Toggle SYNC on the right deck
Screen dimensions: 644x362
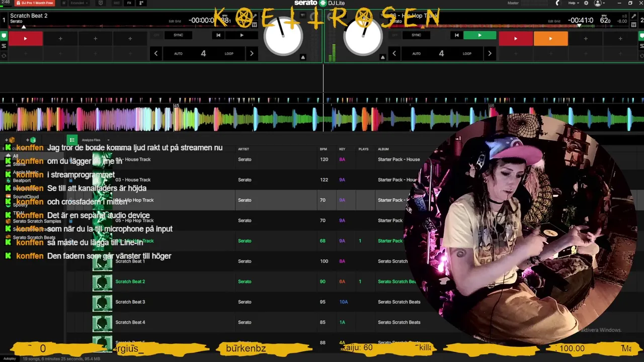[416, 35]
